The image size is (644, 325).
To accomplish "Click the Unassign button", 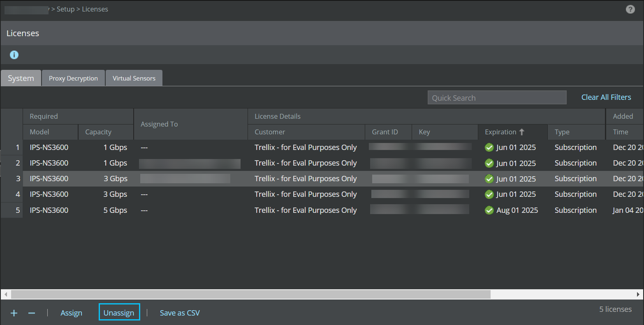I will point(119,312).
